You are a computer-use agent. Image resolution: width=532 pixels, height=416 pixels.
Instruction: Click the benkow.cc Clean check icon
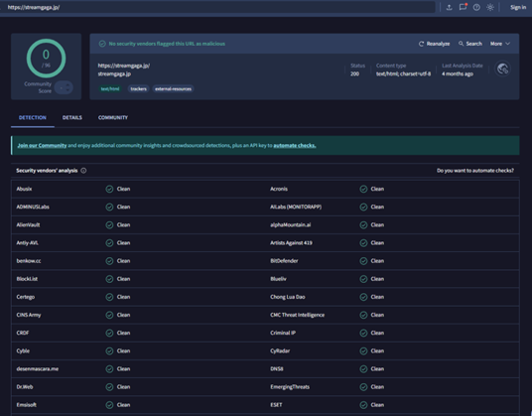(x=109, y=261)
